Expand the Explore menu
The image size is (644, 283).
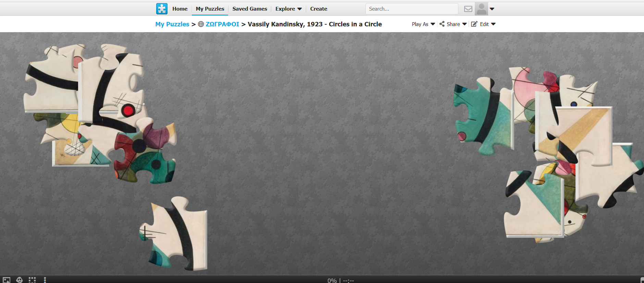pyautogui.click(x=288, y=9)
